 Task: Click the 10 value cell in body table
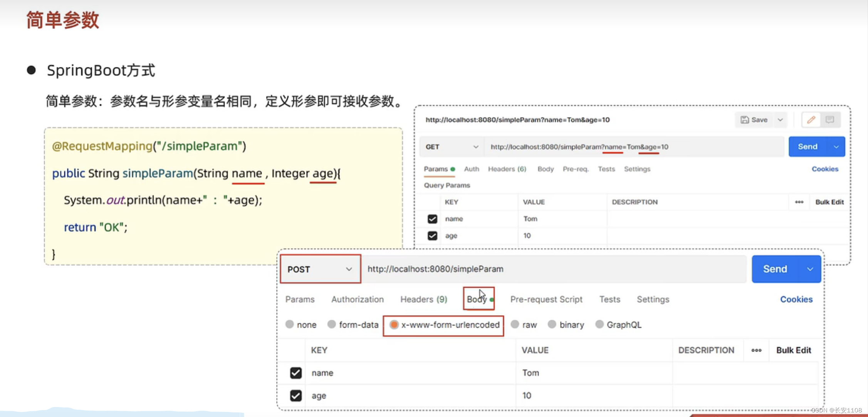click(594, 395)
